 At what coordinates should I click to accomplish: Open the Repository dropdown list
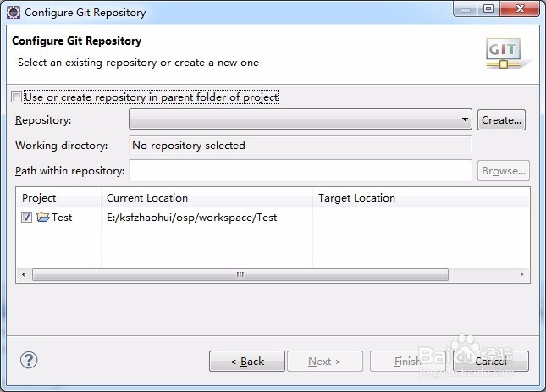(x=301, y=119)
